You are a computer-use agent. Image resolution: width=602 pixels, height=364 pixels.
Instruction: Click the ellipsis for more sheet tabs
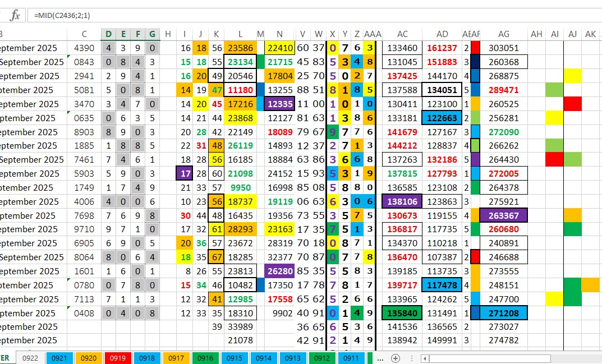pos(380,358)
